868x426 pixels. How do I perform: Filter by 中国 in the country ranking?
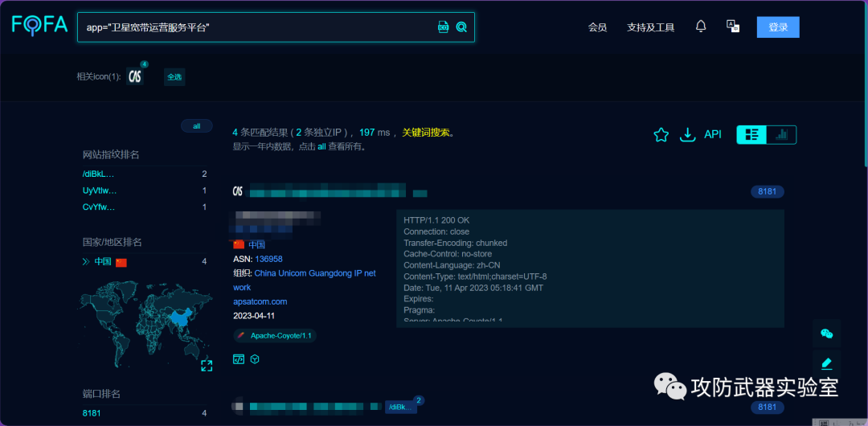pyautogui.click(x=104, y=261)
